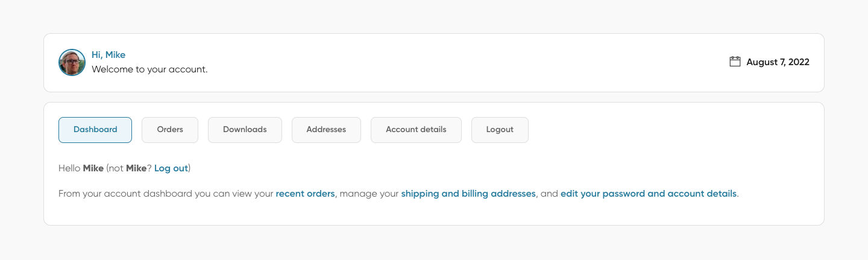Image resolution: width=868 pixels, height=260 pixels.
Task: Click the word "Hello" in the greeting line
Action: pos(69,168)
